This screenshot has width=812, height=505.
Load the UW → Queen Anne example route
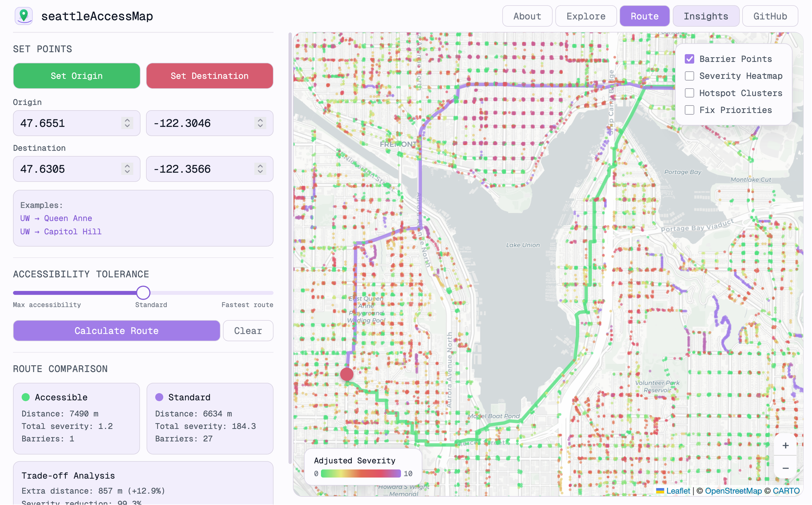(56, 218)
